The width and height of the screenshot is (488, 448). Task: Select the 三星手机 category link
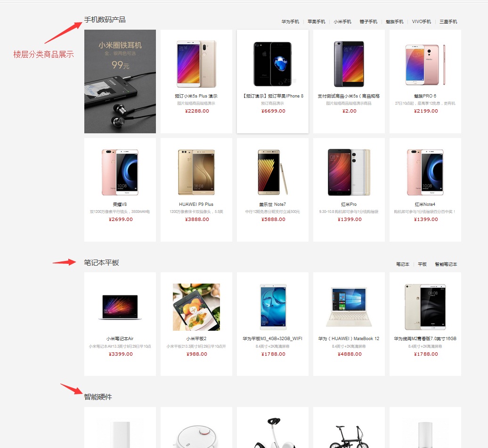pos(448,22)
